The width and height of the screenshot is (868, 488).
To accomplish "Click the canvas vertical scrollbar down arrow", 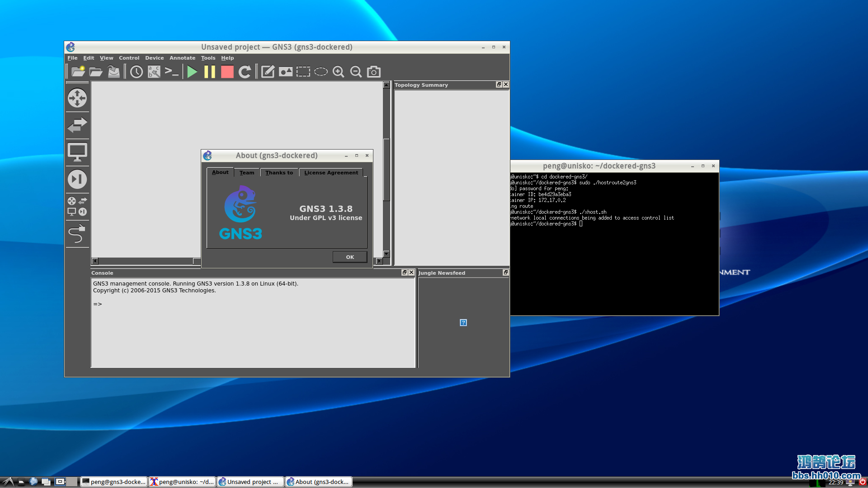I will [x=386, y=254].
